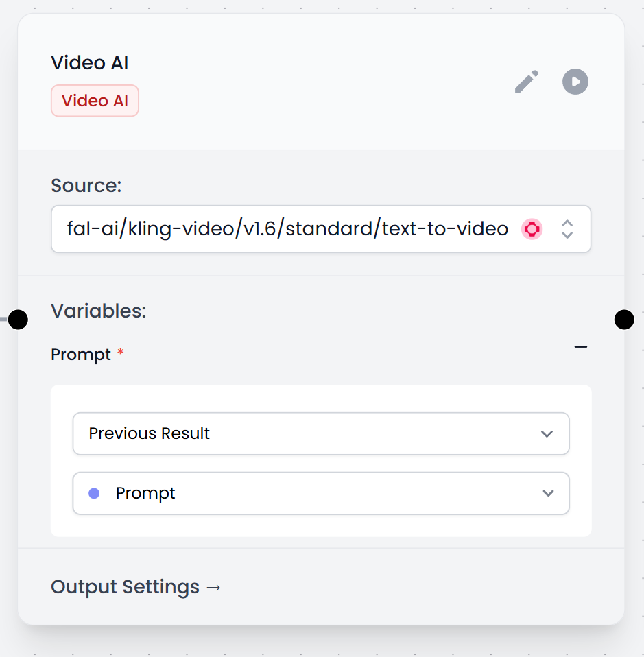Click the right output connector dot
644x657 pixels.
click(624, 319)
